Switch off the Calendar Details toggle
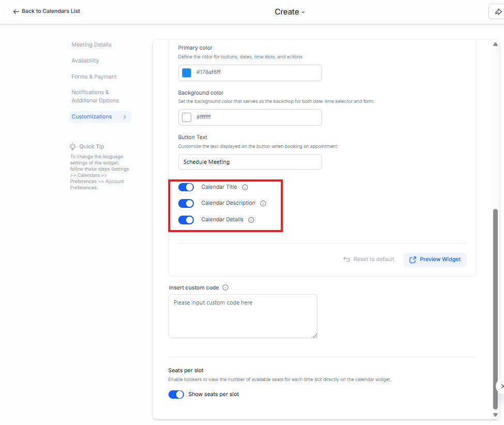Viewport: 504px width, 425px height. pyautogui.click(x=186, y=220)
